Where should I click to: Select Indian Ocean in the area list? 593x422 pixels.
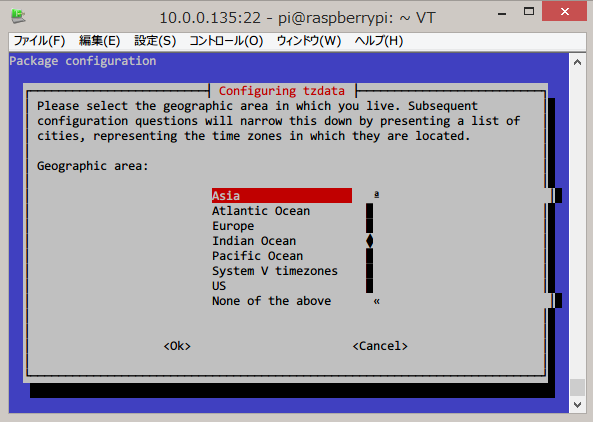[x=254, y=241]
